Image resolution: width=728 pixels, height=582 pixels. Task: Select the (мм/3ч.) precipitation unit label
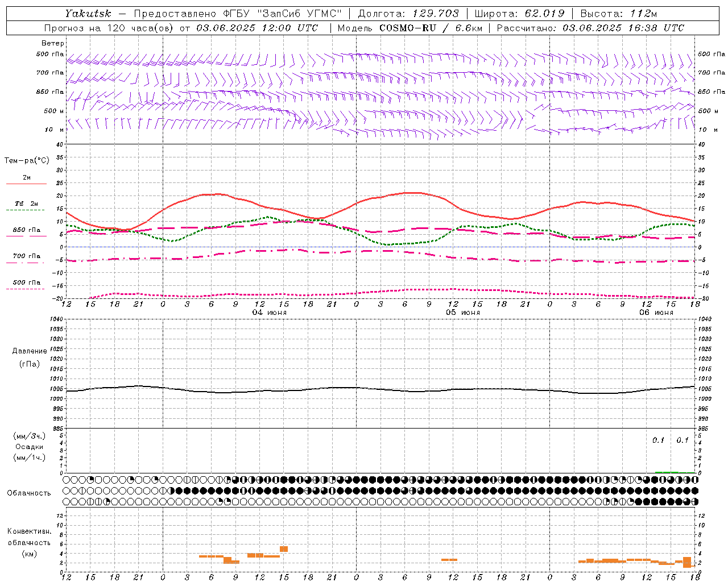[30, 436]
